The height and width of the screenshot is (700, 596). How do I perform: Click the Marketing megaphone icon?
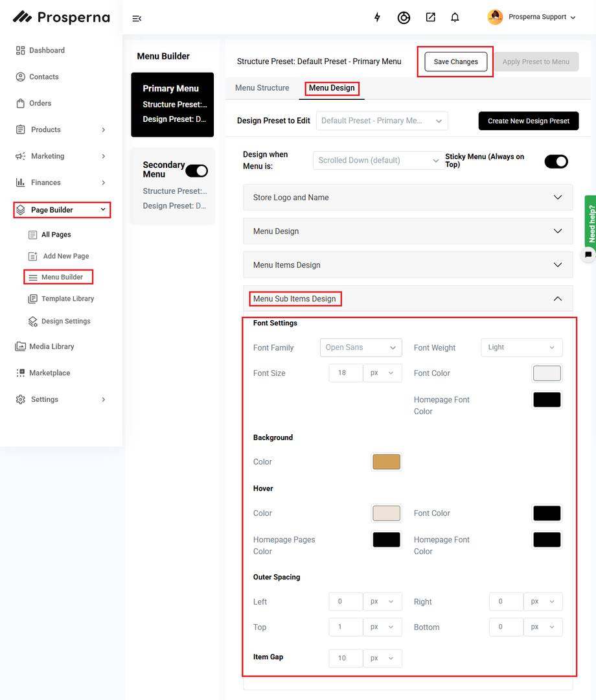pyautogui.click(x=19, y=156)
